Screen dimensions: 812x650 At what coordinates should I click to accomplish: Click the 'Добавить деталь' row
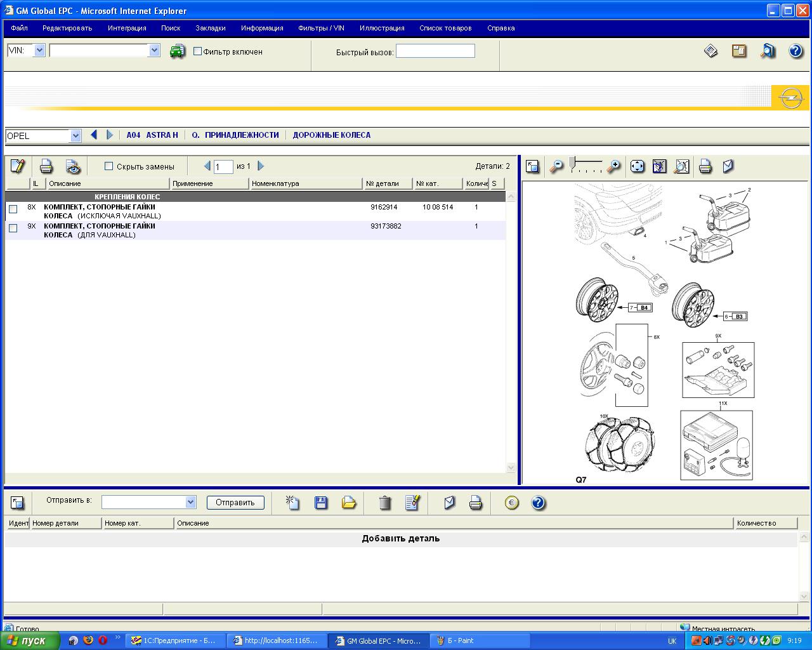(x=401, y=539)
